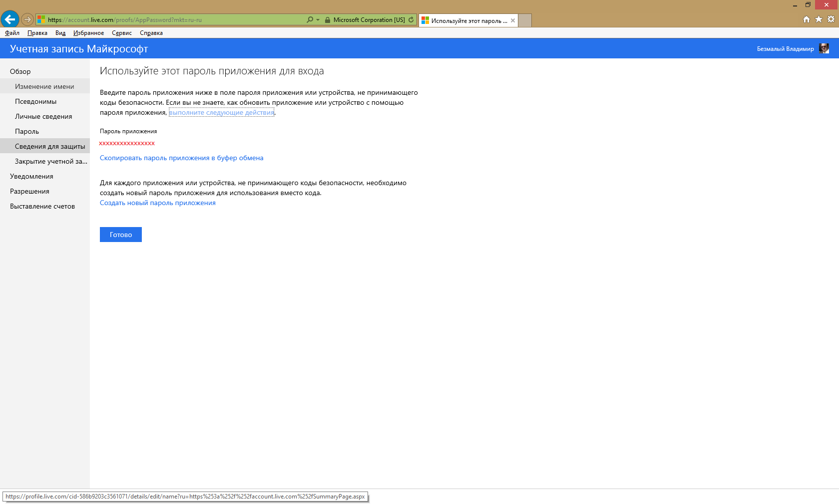839x504 pixels.
Task: Open the Tools gear icon
Action: tap(831, 19)
